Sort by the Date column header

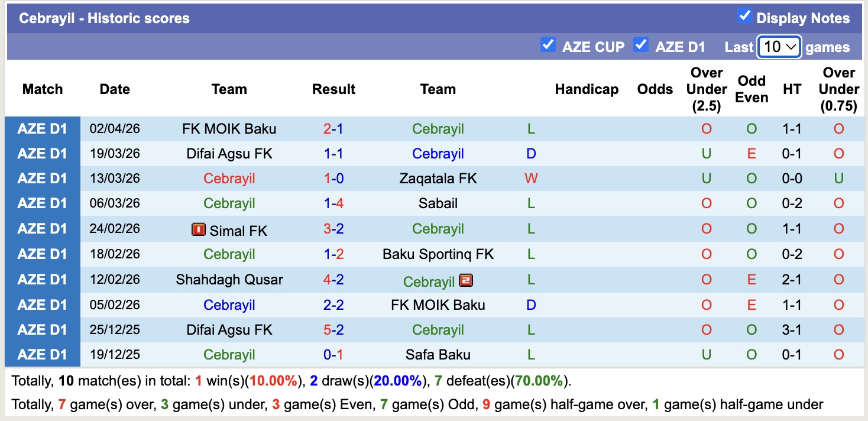(114, 89)
